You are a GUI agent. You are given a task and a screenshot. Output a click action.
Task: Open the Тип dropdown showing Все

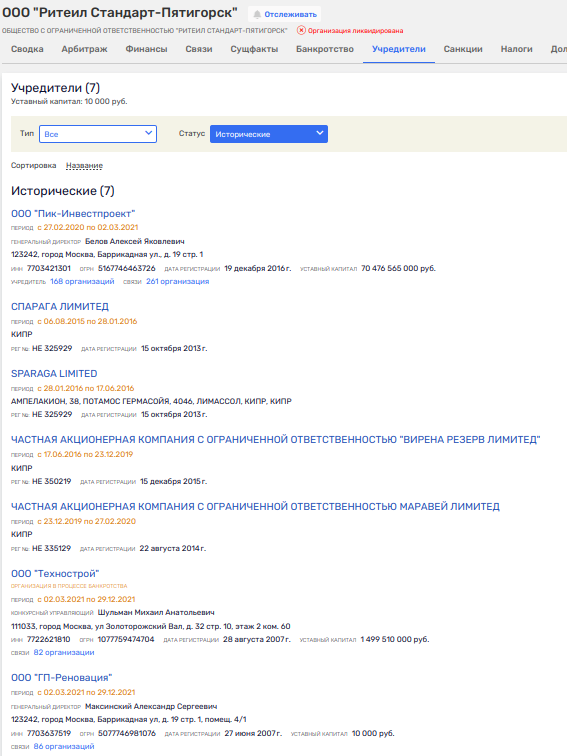(98, 134)
